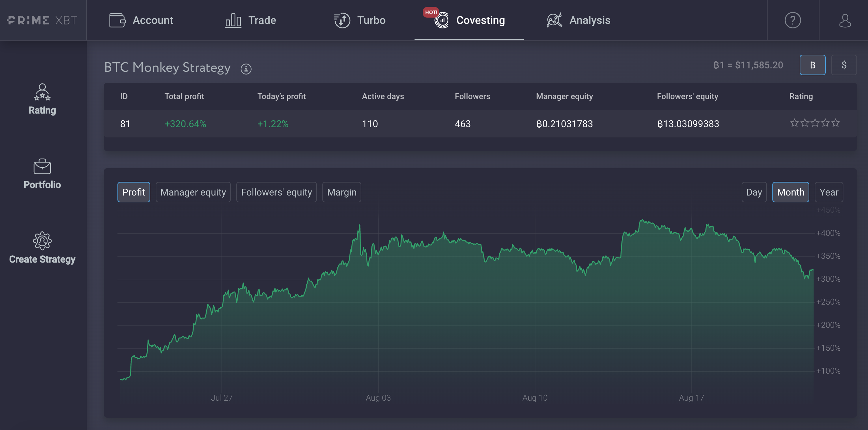Click the profit peak near Aug 03

coord(360,225)
